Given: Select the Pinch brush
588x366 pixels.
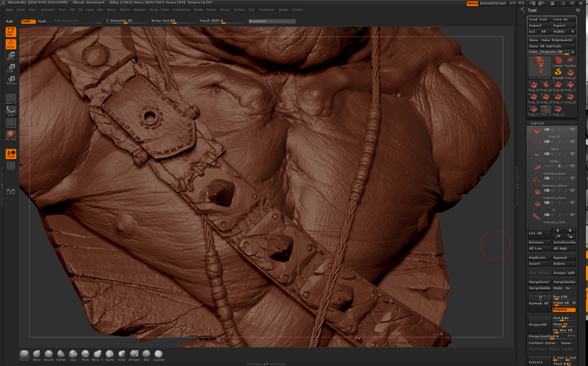Looking at the screenshot, I should click(x=85, y=355).
